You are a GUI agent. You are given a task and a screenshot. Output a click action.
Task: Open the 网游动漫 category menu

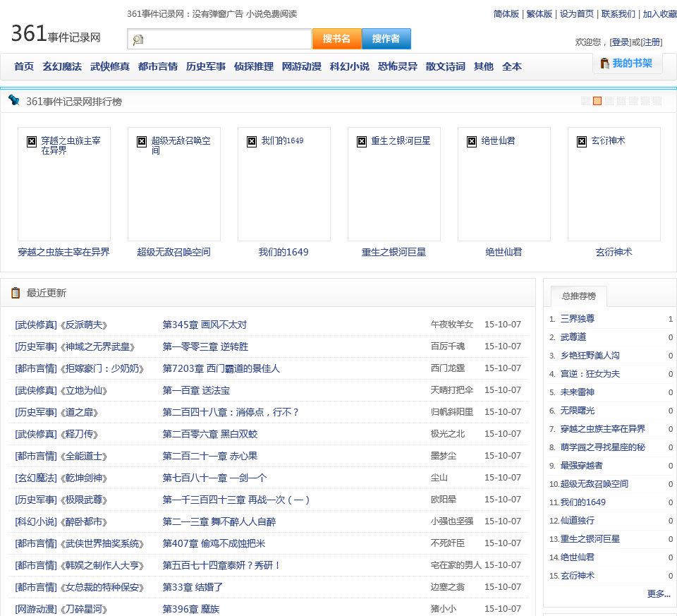[x=302, y=66]
